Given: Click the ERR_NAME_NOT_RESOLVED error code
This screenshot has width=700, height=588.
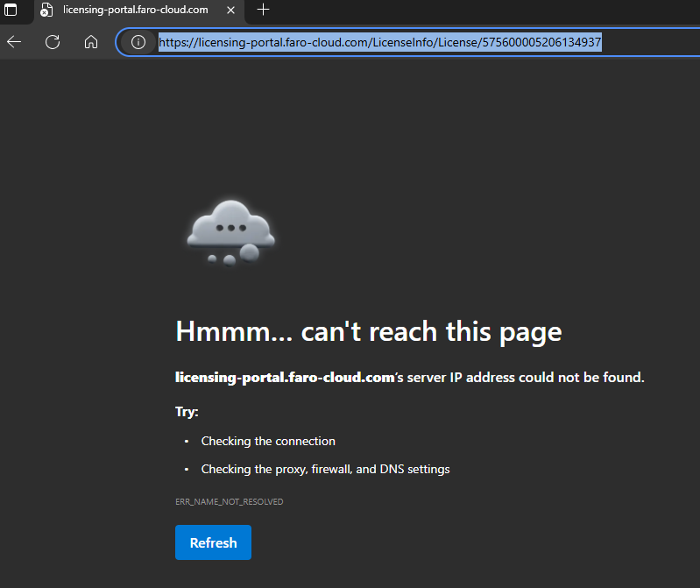Looking at the screenshot, I should 230,502.
